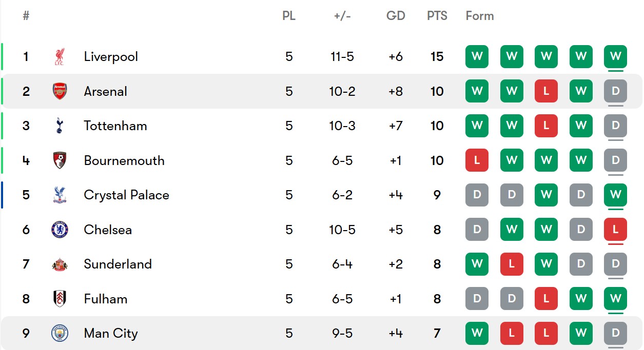The width and height of the screenshot is (644, 350).
Task: Click the Form column header
Action: pyautogui.click(x=479, y=16)
